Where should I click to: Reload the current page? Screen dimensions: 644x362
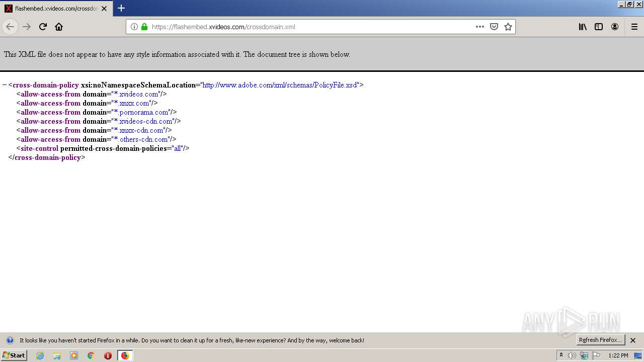43,27
